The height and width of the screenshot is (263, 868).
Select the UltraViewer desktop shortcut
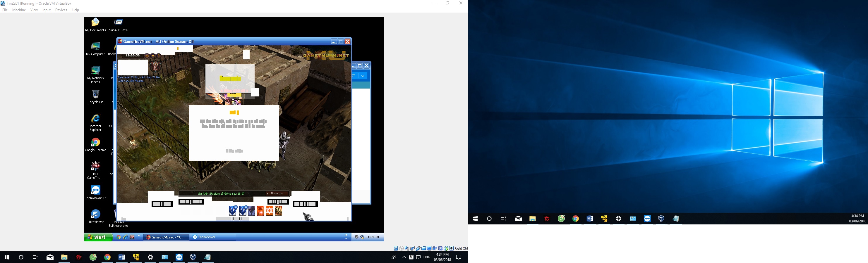click(x=95, y=217)
